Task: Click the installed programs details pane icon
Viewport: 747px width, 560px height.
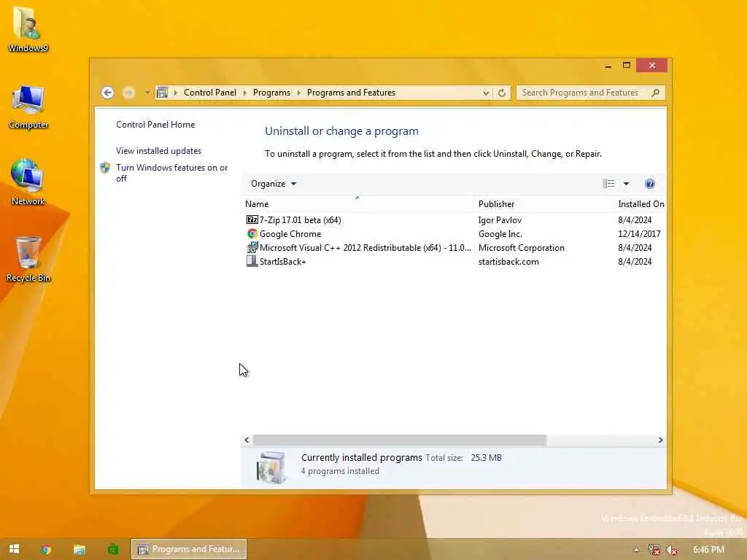Action: (x=271, y=467)
